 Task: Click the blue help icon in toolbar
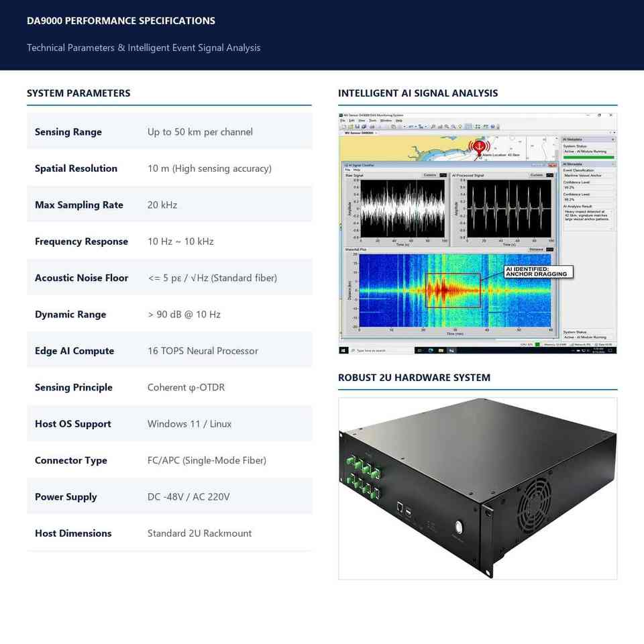coord(492,127)
